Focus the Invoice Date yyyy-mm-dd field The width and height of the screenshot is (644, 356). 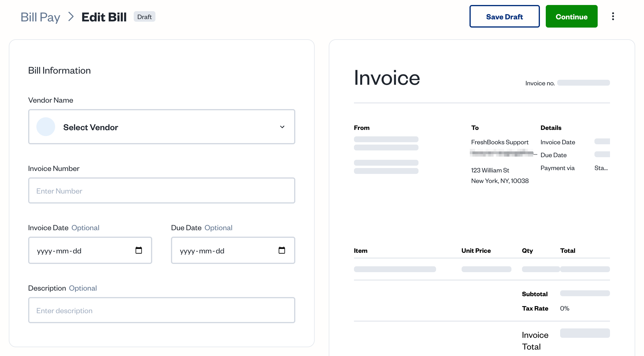pos(90,250)
